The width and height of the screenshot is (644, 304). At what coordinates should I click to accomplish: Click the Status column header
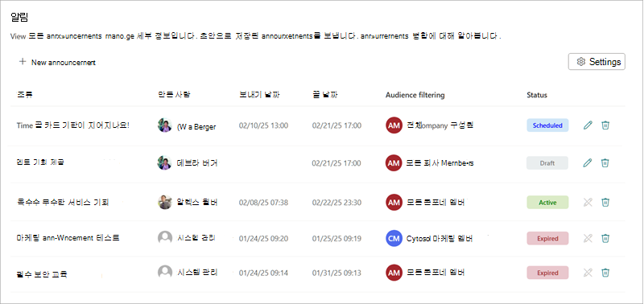click(x=537, y=95)
